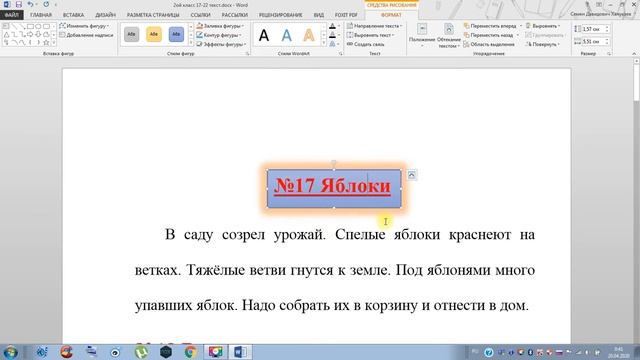Select the ФОРМАТ drawing tools tab
Viewport: 640px width, 360px height.
click(x=391, y=15)
